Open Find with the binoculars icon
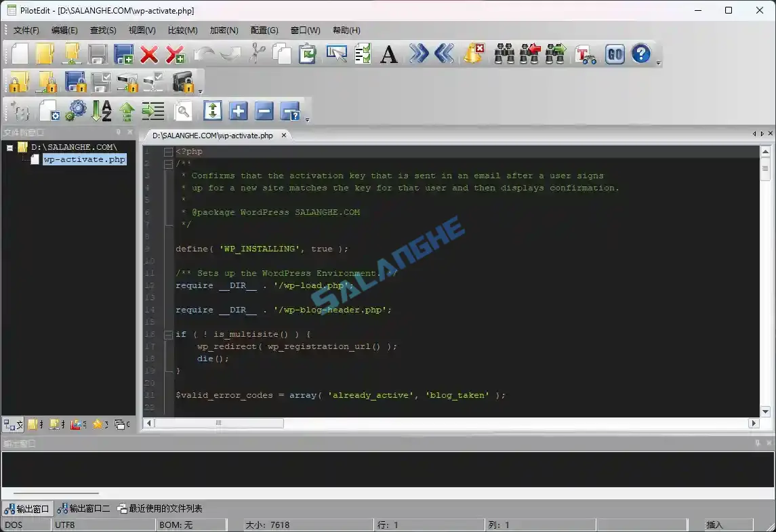776x532 pixels. coord(505,54)
